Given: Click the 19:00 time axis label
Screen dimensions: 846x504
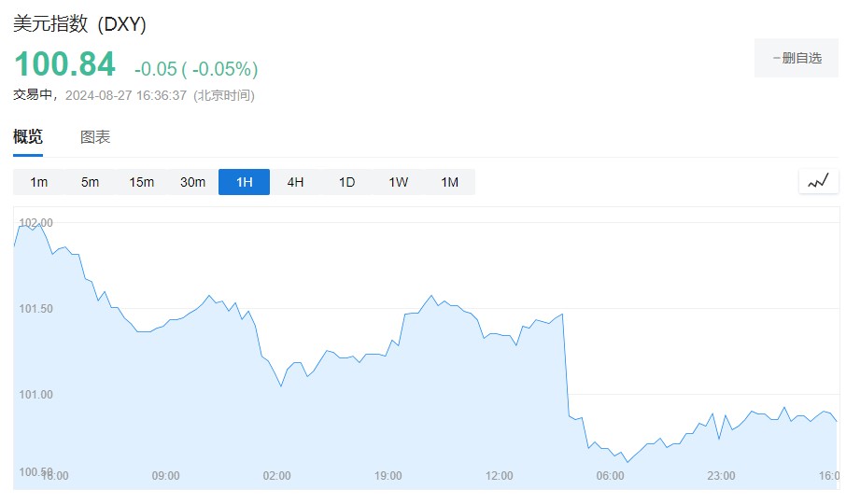Looking at the screenshot, I should 388,476.
